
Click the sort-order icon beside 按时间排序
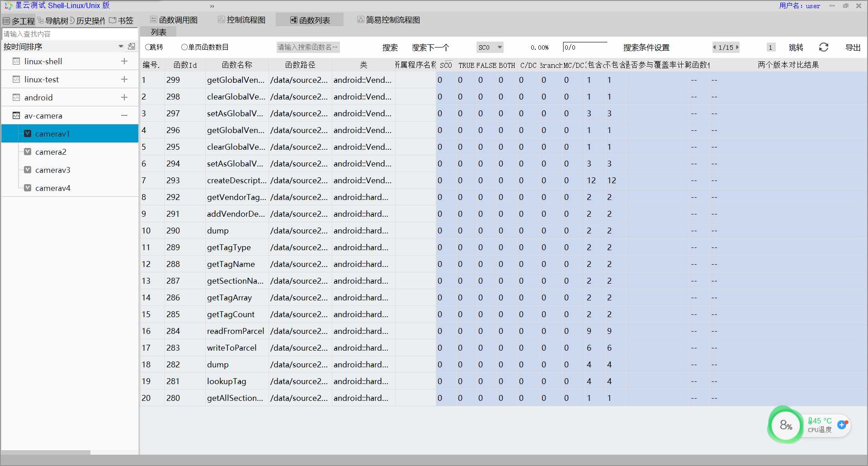coord(132,46)
